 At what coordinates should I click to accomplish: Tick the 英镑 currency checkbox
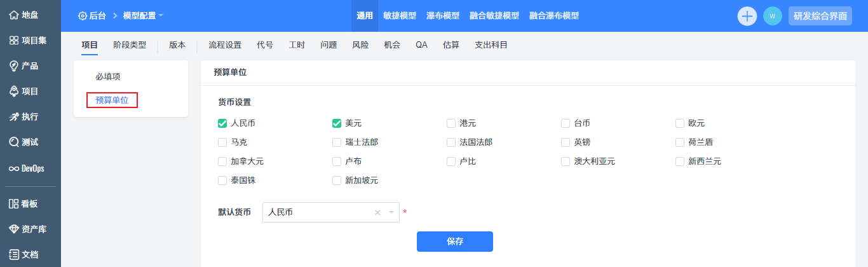point(566,142)
